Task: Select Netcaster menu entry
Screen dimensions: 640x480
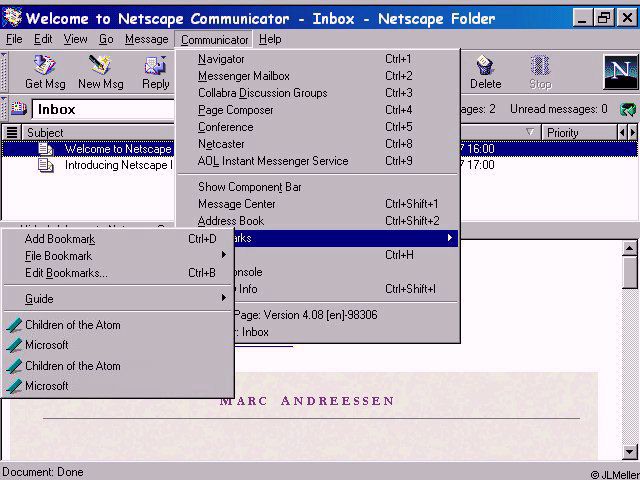Action: tap(318, 144)
